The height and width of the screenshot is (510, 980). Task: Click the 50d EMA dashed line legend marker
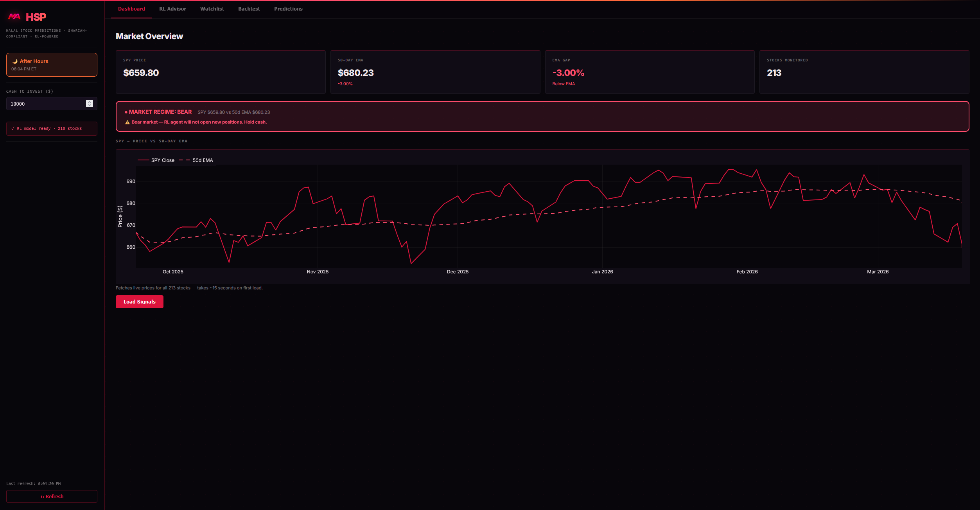point(184,160)
